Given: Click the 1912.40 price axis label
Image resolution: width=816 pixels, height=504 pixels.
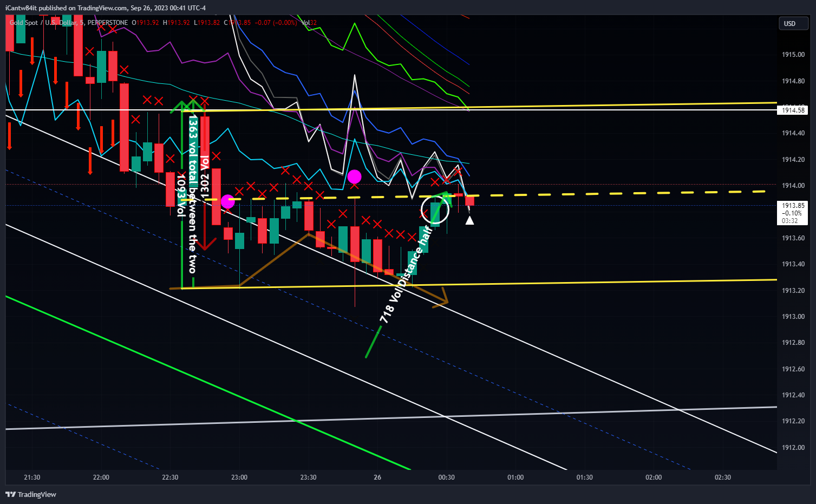Looking at the screenshot, I should (x=793, y=395).
